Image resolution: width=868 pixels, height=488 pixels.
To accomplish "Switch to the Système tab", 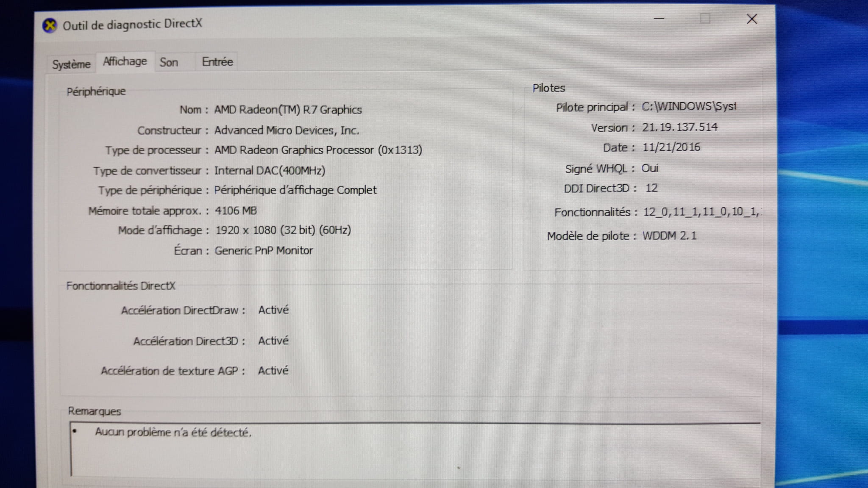I will (71, 64).
